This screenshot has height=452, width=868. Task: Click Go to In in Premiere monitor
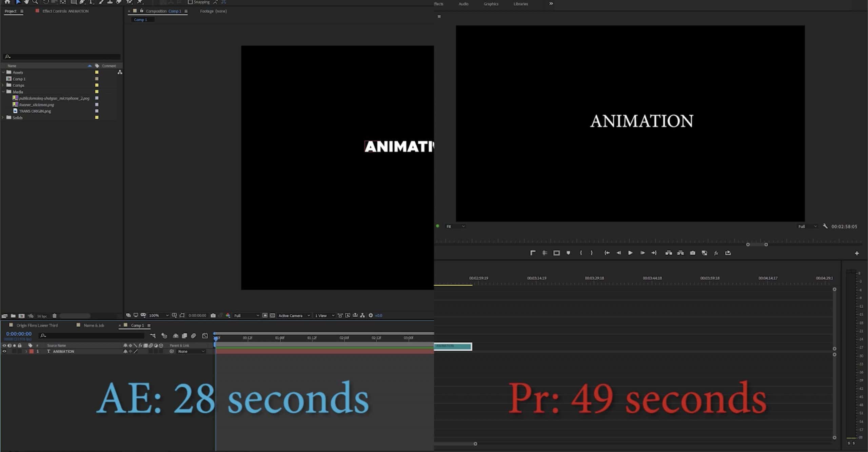(x=607, y=253)
